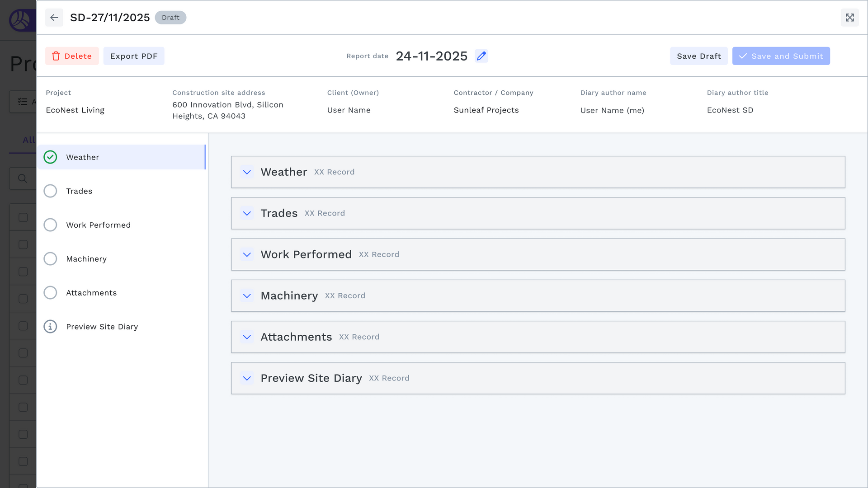868x488 pixels.
Task: Select the Attachments step circle
Action: (x=50, y=293)
